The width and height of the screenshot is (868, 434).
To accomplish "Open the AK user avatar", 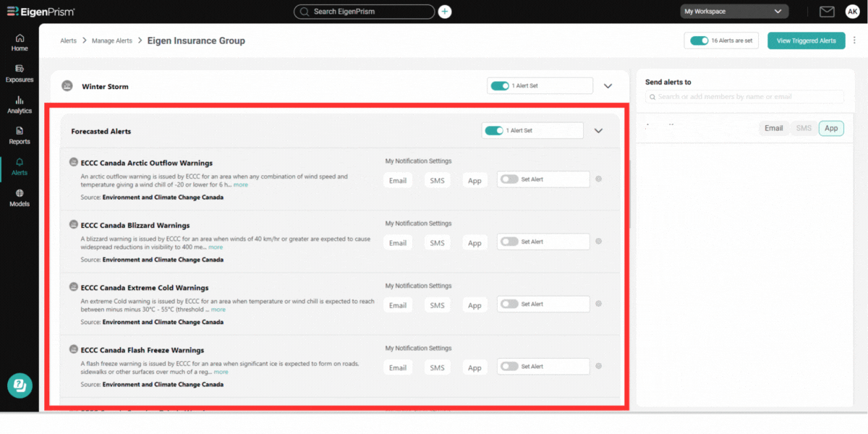I will (852, 12).
